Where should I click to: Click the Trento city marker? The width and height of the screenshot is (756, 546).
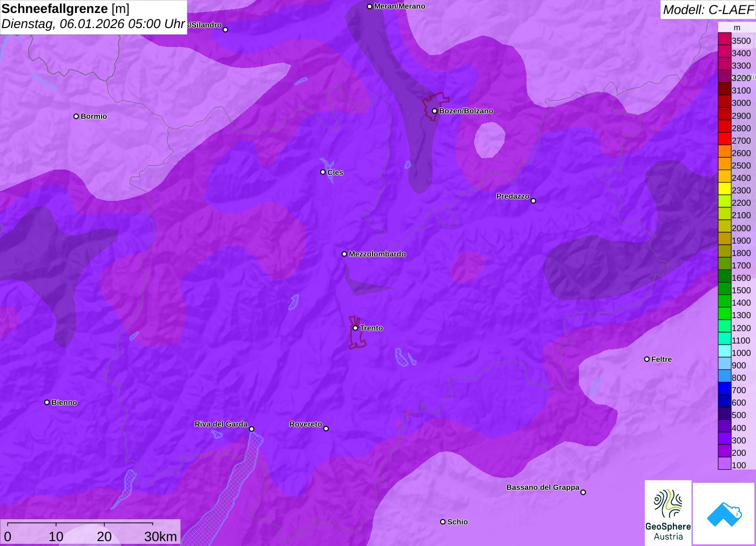pyautogui.click(x=355, y=328)
